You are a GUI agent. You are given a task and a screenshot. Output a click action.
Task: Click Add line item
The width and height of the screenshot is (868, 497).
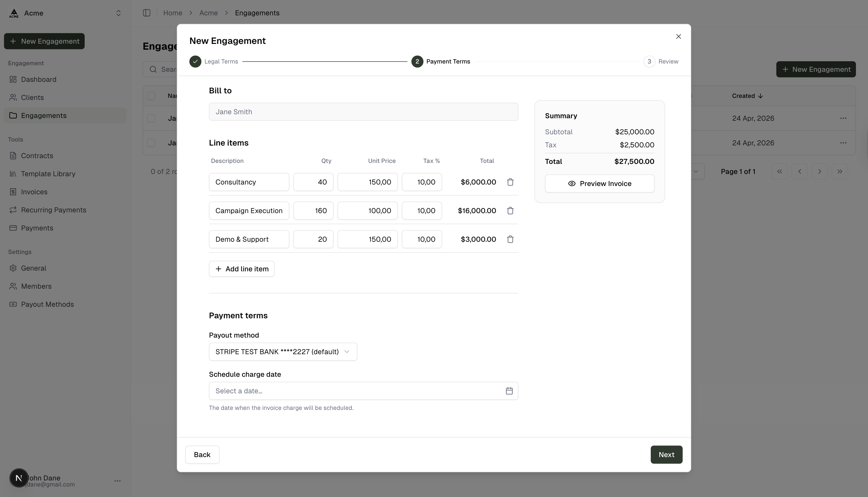point(241,269)
